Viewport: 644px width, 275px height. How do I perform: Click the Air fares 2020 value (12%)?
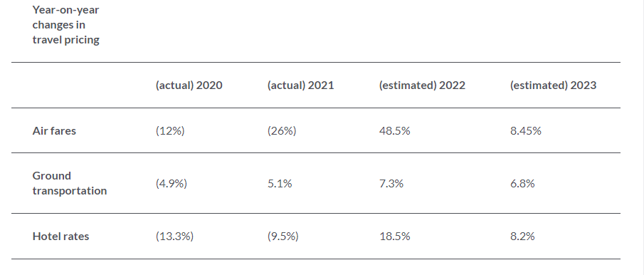pos(170,130)
